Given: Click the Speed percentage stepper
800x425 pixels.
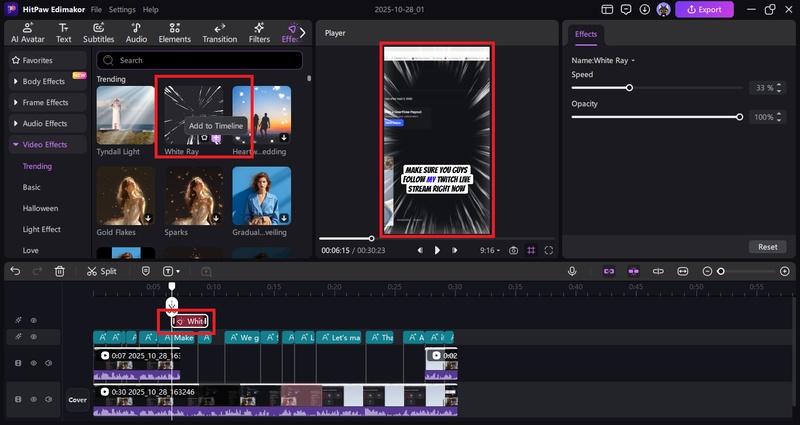Looking at the screenshot, I should click(x=779, y=88).
